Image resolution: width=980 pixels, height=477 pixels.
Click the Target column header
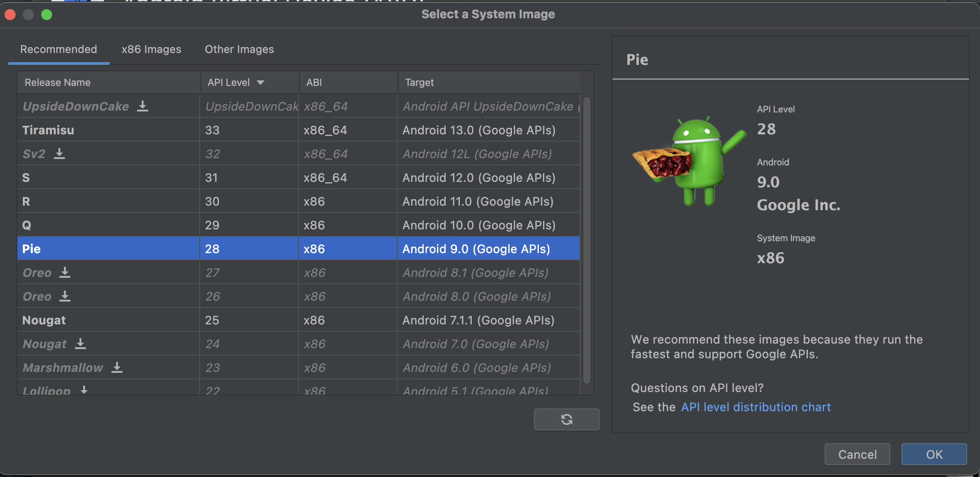[489, 83]
